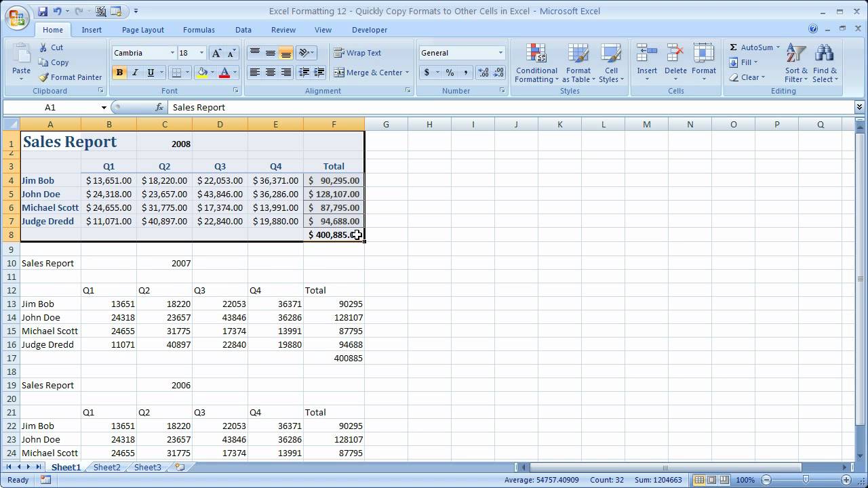The width and height of the screenshot is (868, 488).
Task: Insert cells using Insert button
Action: click(647, 62)
